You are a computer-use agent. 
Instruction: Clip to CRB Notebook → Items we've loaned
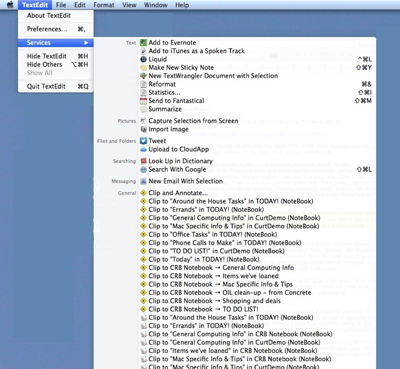(257, 276)
